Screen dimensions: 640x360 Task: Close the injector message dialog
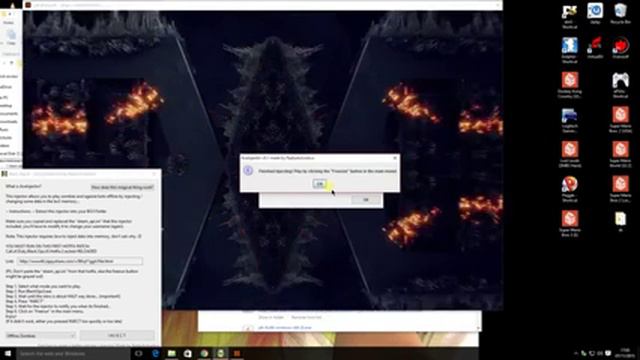pyautogui.click(x=395, y=158)
